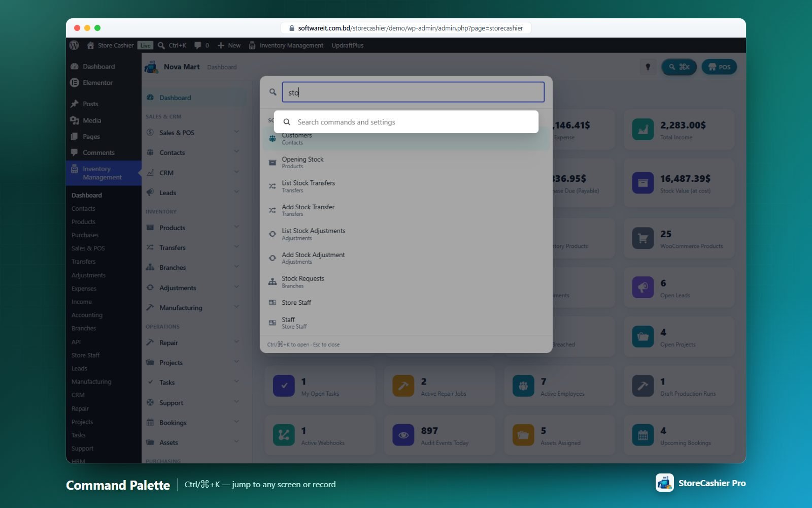
Task: Open the Elementor menu item
Action: [104, 82]
